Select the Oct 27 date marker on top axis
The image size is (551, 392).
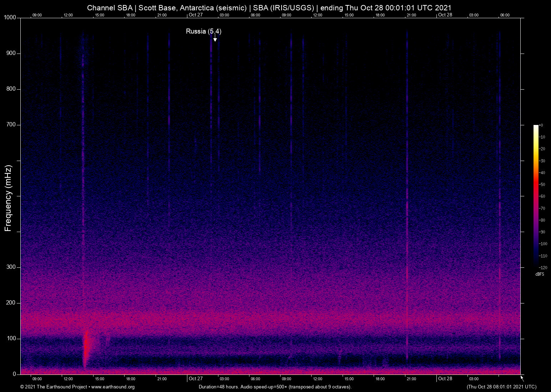(x=196, y=15)
